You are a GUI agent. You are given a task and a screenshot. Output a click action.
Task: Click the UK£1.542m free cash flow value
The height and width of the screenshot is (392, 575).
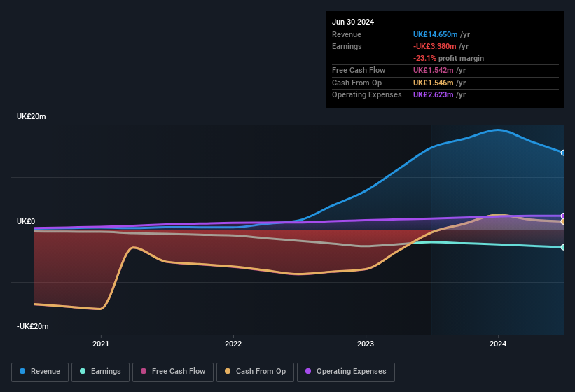(x=433, y=70)
